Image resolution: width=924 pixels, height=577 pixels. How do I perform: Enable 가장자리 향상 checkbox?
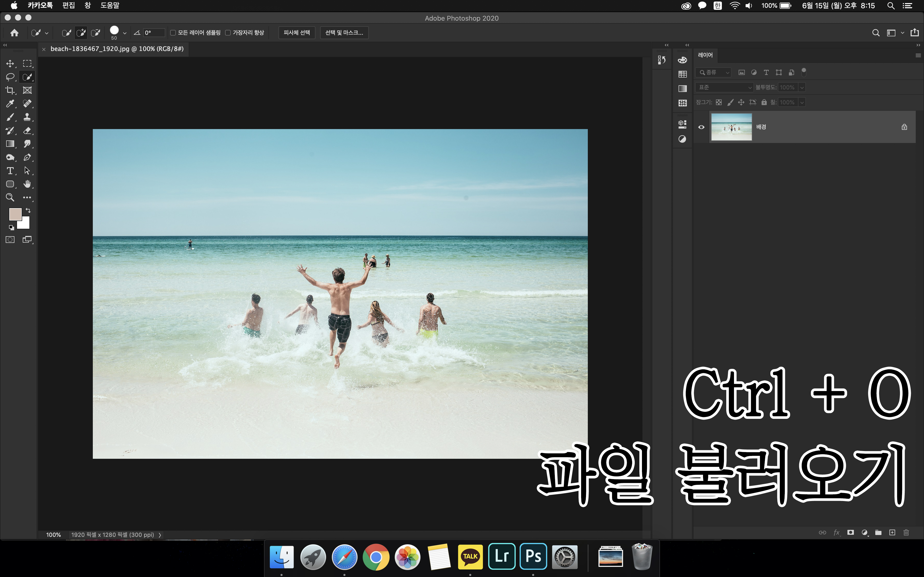pyautogui.click(x=228, y=33)
